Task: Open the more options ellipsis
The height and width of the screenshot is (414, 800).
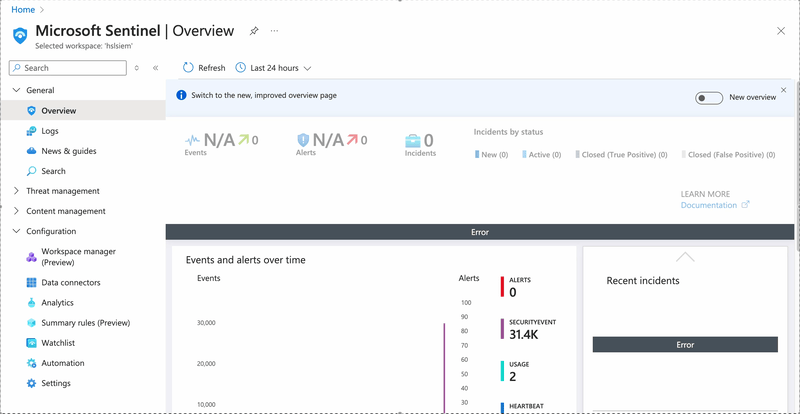Action: [x=274, y=31]
